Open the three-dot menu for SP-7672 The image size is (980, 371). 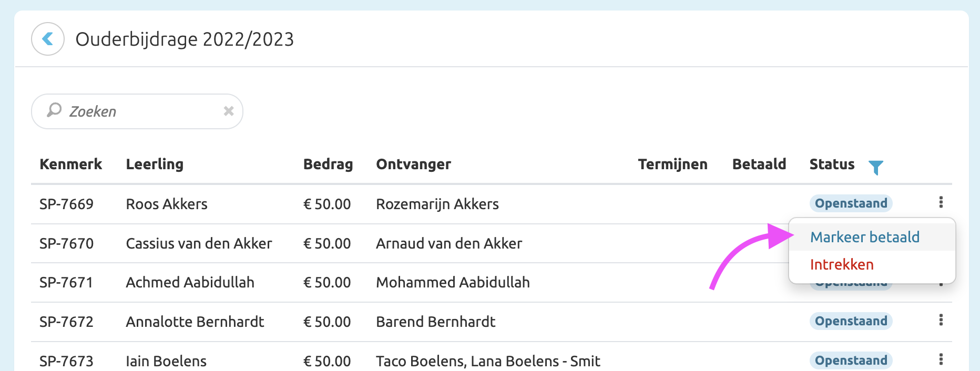(941, 320)
